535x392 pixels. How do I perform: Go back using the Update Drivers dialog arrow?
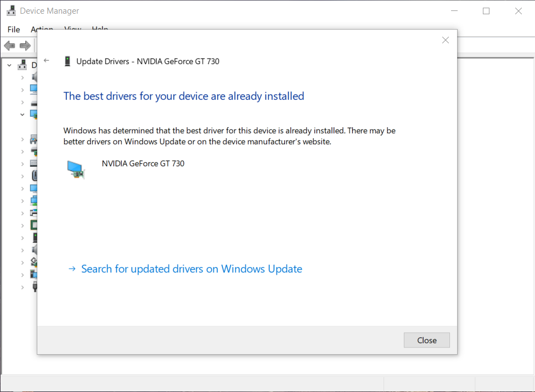47,61
